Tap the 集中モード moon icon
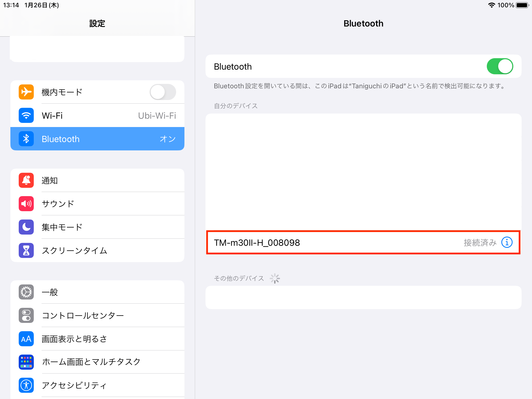Screen dimensions: 532x399 tap(26, 227)
